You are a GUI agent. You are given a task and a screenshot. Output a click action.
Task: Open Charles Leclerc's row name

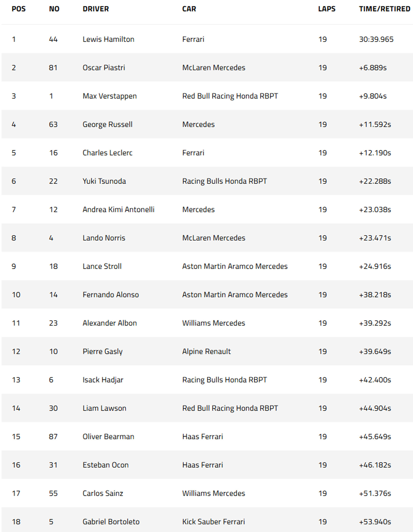point(108,153)
